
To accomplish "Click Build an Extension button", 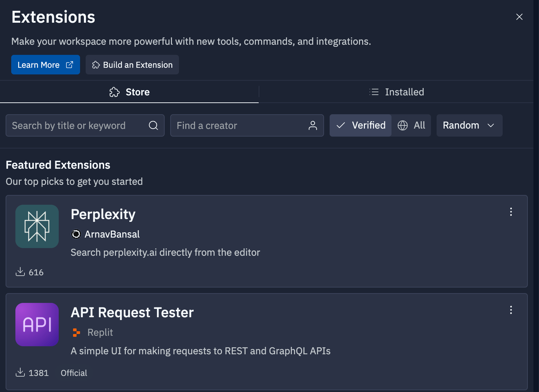I will pyautogui.click(x=132, y=65).
